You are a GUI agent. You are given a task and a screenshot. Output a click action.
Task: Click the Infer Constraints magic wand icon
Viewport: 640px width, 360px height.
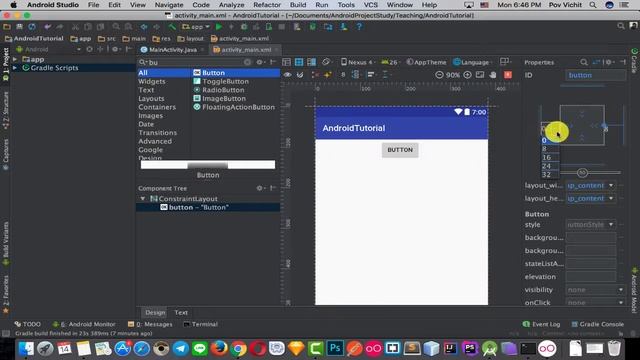[327, 75]
